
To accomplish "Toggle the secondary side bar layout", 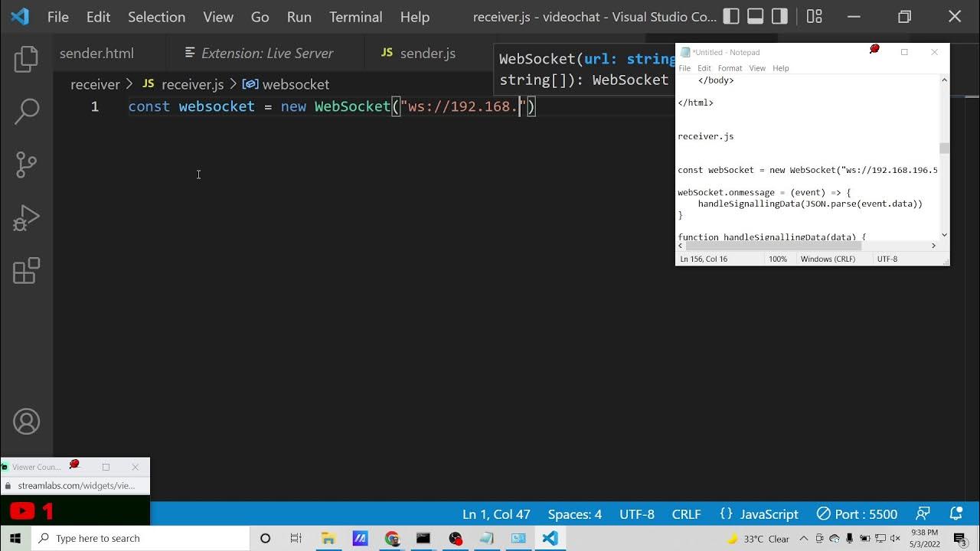I will coord(779,16).
